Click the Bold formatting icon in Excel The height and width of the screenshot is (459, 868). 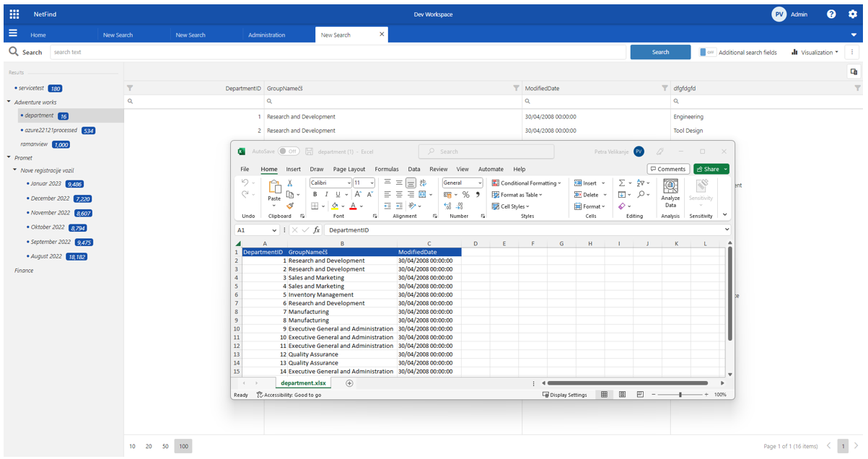(315, 195)
